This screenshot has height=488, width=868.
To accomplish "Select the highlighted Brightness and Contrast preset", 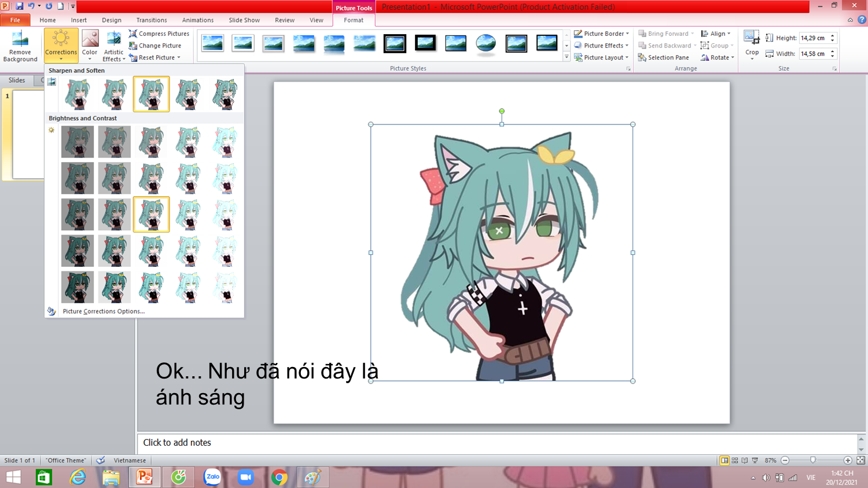I will (x=151, y=214).
